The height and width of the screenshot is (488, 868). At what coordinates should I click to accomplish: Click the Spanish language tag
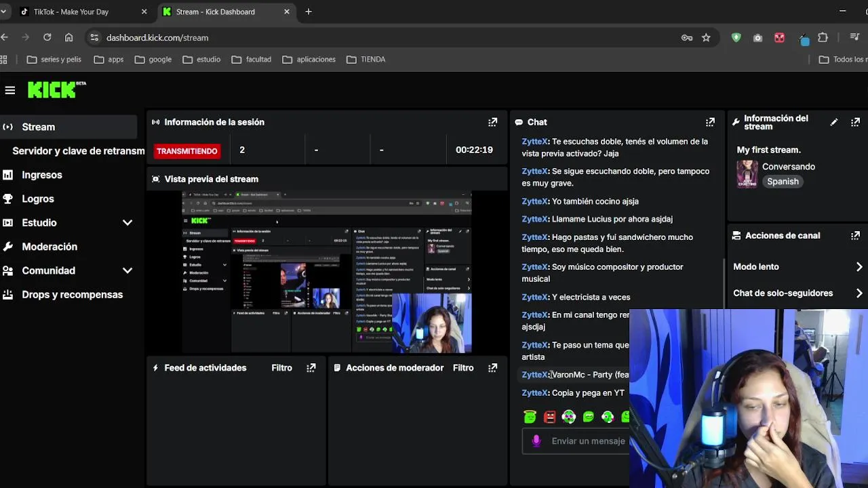tap(783, 182)
